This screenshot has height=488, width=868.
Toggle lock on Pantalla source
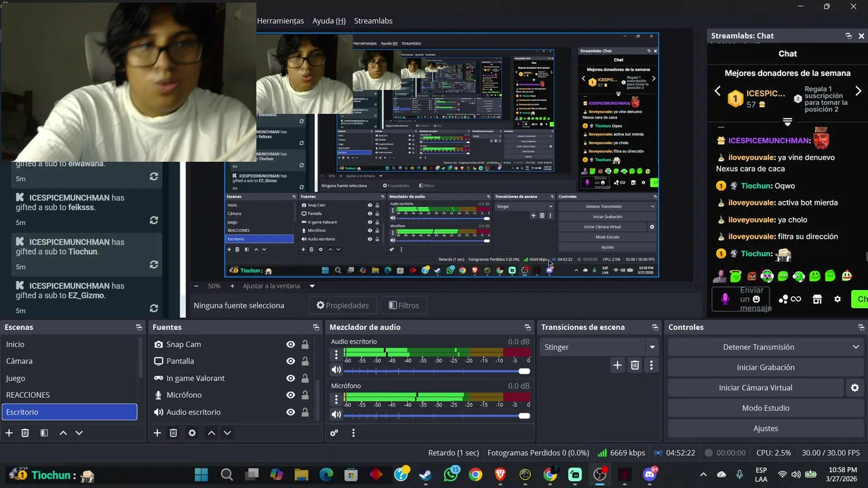[x=305, y=361]
